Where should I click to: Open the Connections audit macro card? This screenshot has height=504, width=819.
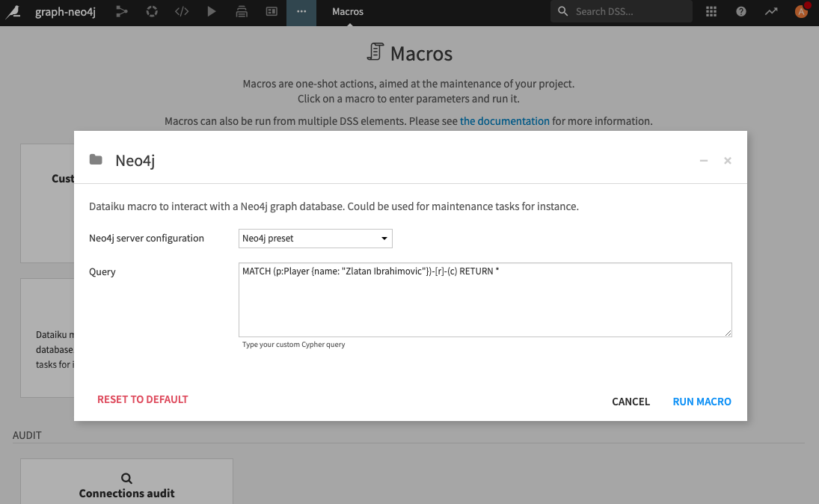[x=127, y=482]
